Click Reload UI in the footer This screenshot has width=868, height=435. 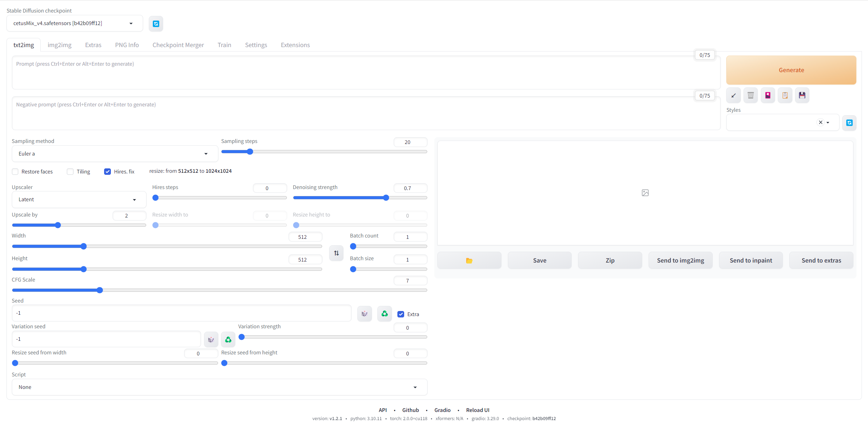click(478, 410)
